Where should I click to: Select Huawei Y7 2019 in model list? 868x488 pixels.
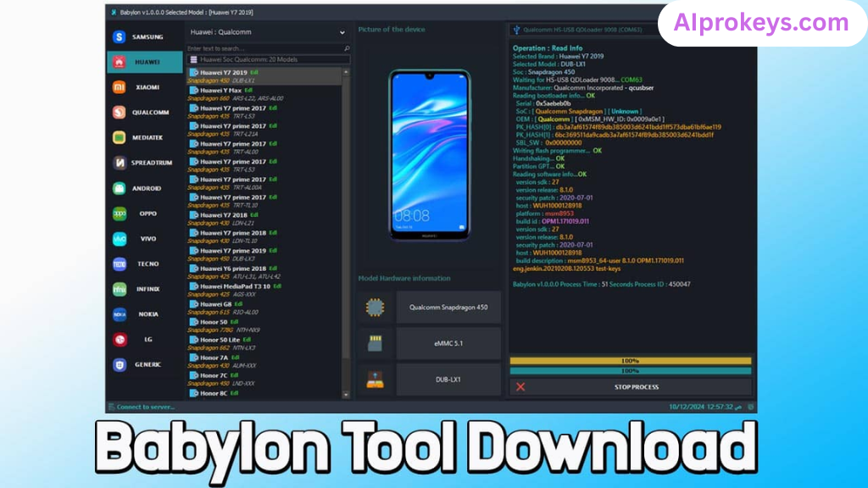[264, 76]
